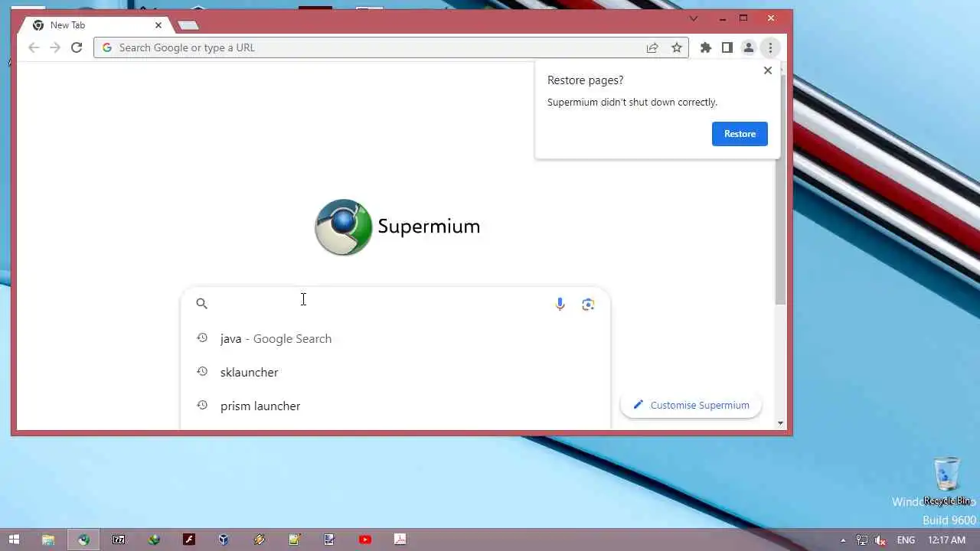The height and width of the screenshot is (551, 980).
Task: Open the Flash taskbar icon
Action: 189,540
